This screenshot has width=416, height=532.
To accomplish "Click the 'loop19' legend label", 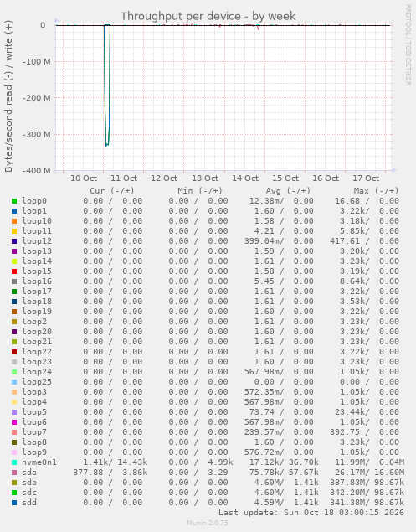I will click(37, 312).
